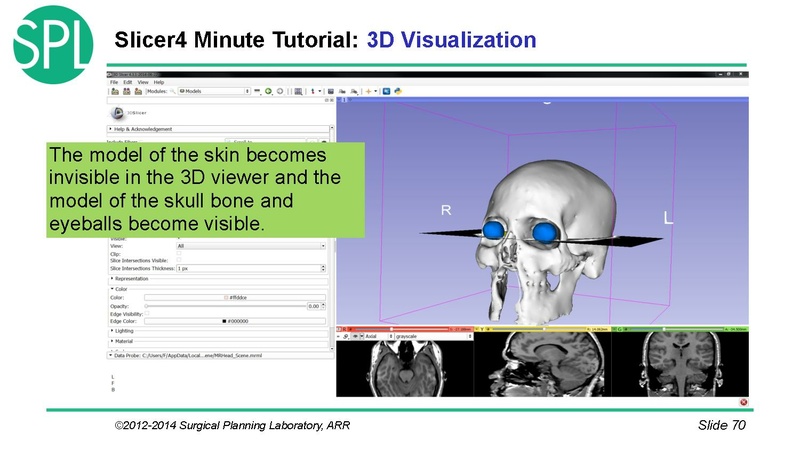
Task: Expand Help & Acknowledgement section
Action: (x=219, y=129)
